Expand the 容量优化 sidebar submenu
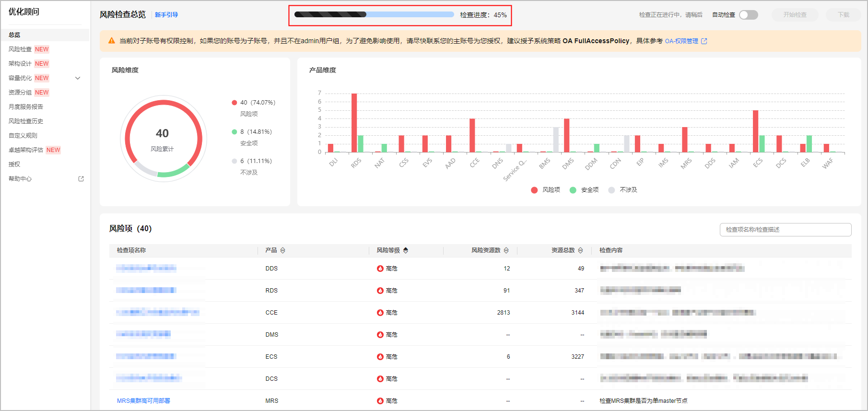 click(x=78, y=78)
